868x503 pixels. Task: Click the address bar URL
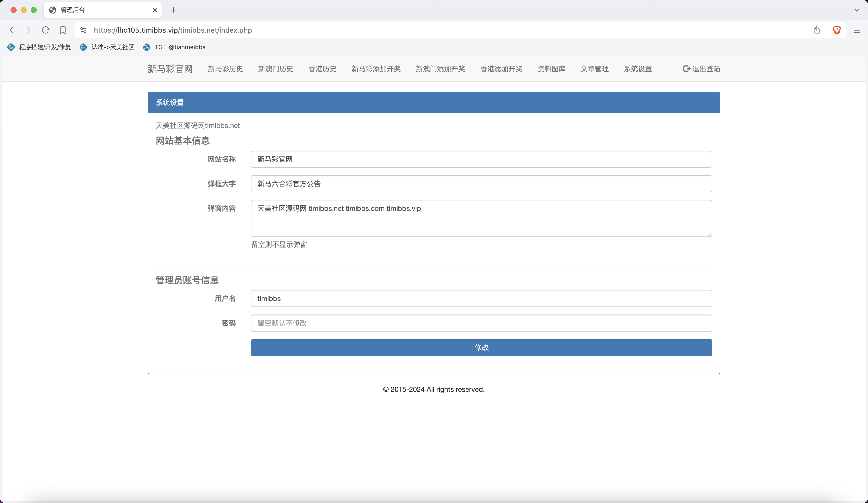(173, 30)
